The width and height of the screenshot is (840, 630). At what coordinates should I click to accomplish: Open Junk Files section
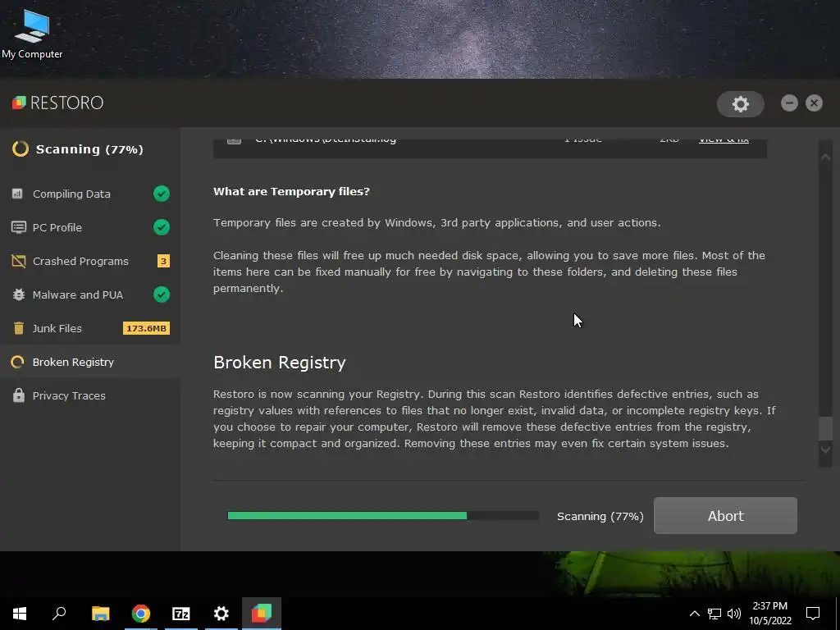tap(90, 328)
